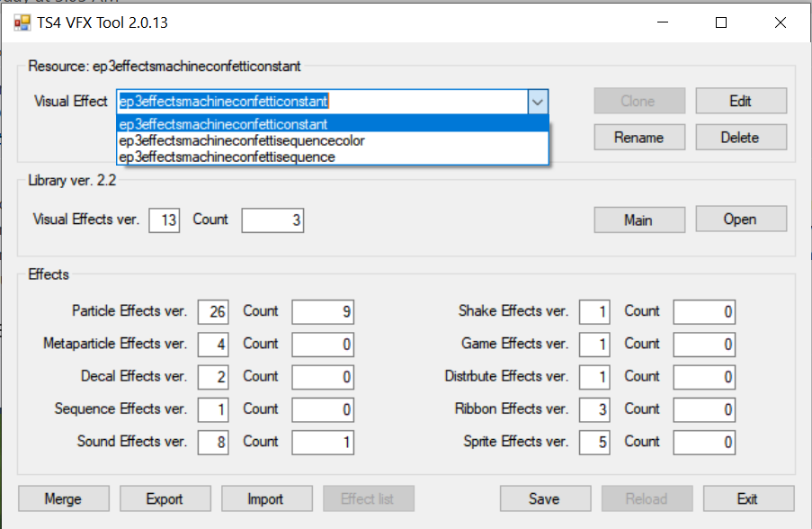
Task: Click the Export button
Action: (165, 498)
